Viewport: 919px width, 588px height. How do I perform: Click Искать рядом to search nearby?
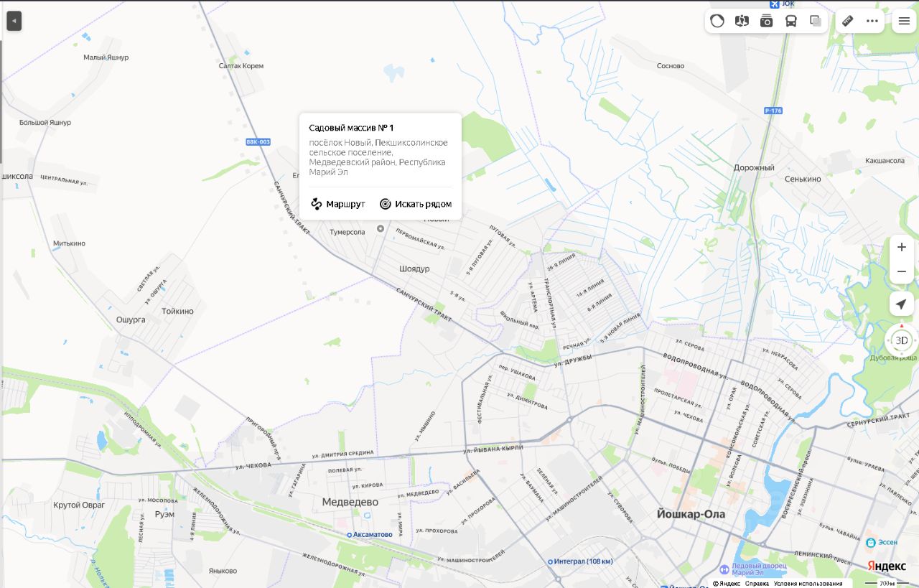pos(416,204)
